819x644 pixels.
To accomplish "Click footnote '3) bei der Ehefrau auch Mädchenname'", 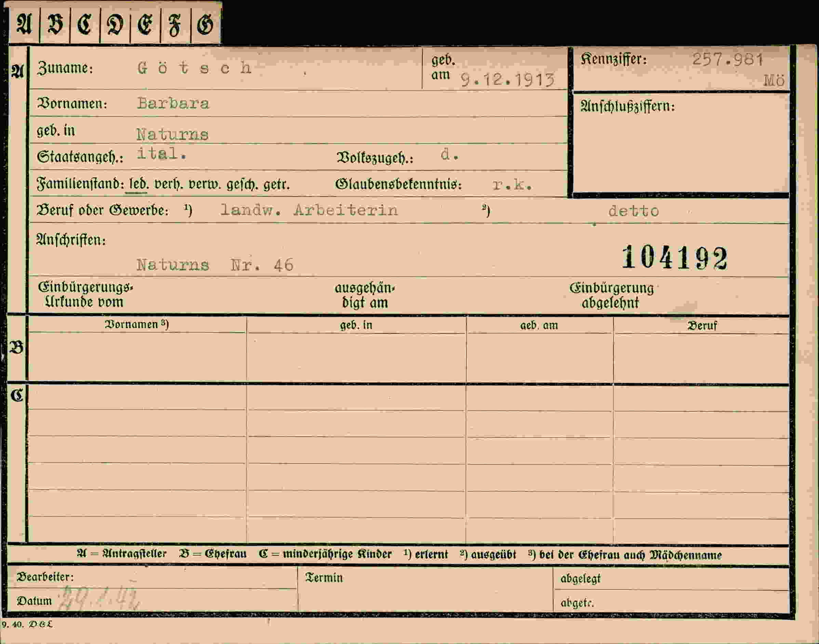I will 625,555.
